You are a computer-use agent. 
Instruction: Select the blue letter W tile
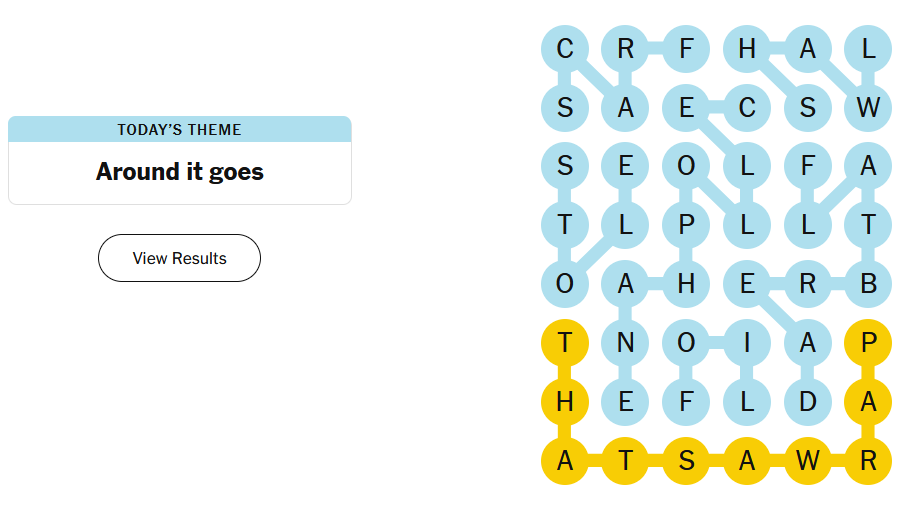coord(868,107)
